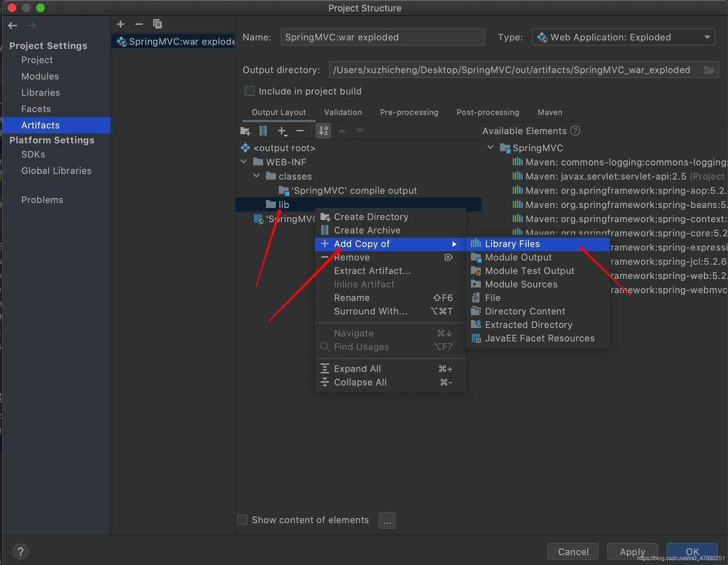Viewport: 728px width, 565px height.
Task: Switch to the Output Layout tab
Action: [279, 112]
